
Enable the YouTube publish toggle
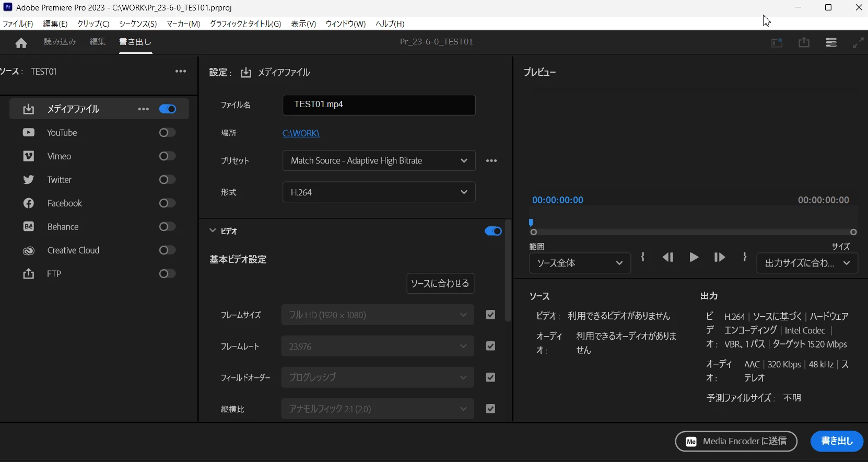coord(168,133)
